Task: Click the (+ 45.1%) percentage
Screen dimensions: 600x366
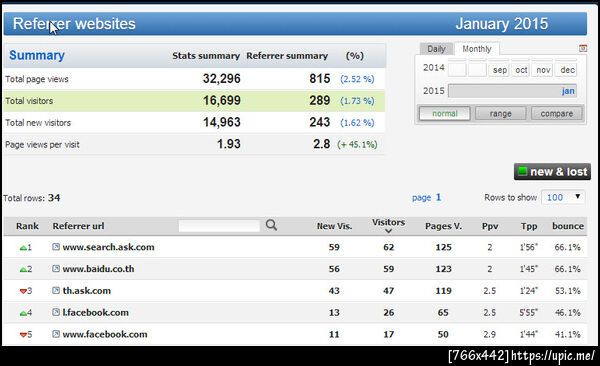Action: 357,145
